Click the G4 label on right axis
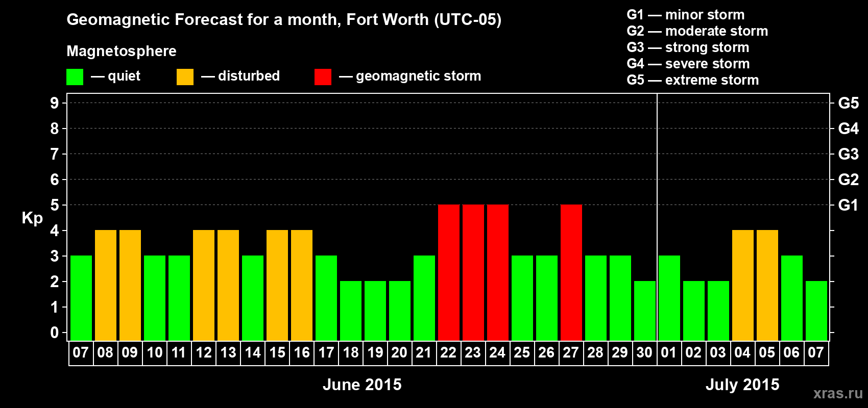 849,129
